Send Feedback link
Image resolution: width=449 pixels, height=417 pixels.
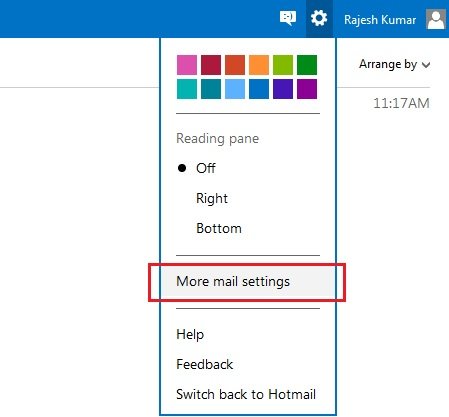(205, 364)
